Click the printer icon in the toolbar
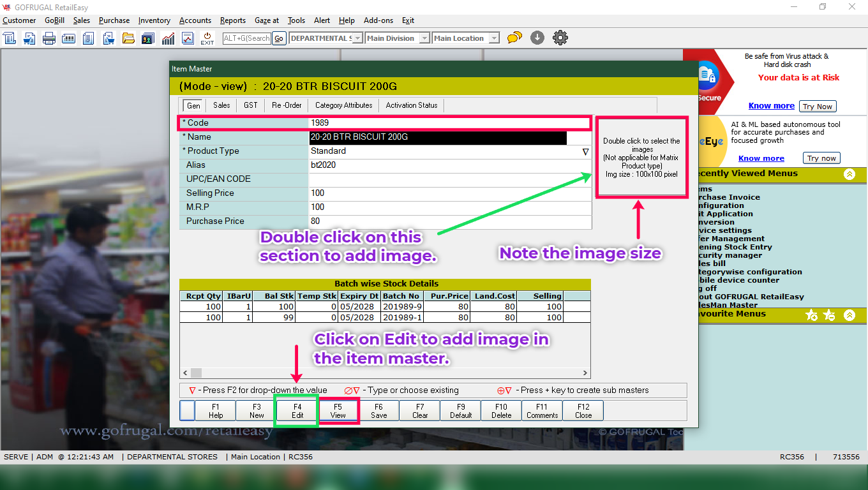 click(49, 38)
